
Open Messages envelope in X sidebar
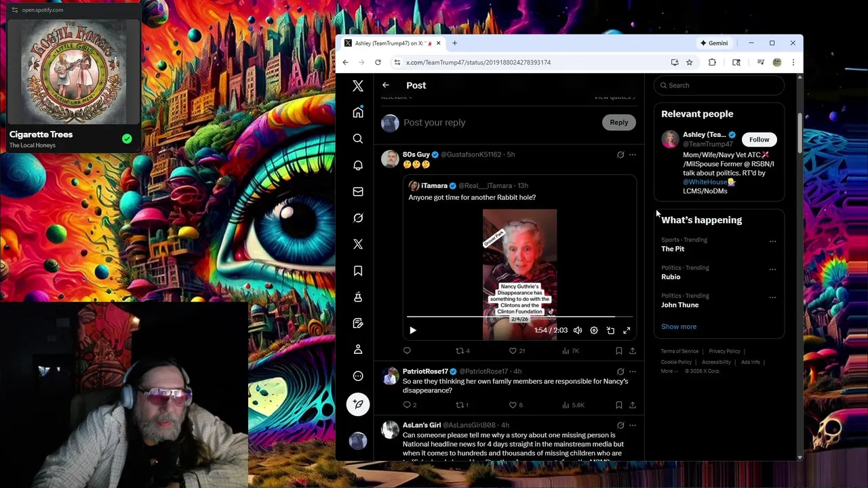click(x=358, y=191)
